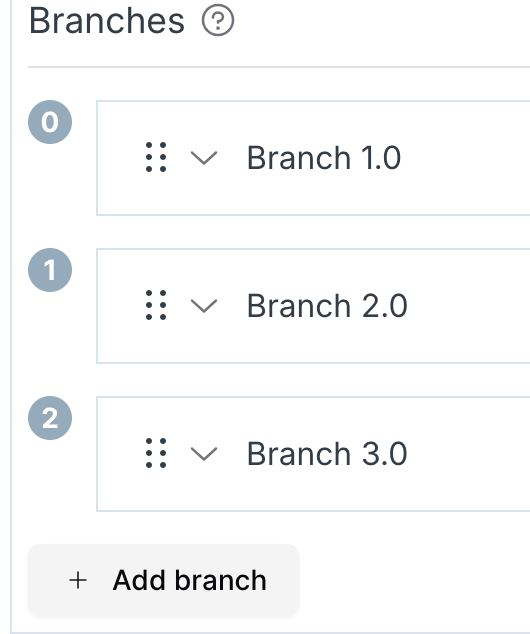Add a new branch with the Add branch button
Image resolution: width=530 pixels, height=634 pixels.
click(x=163, y=581)
